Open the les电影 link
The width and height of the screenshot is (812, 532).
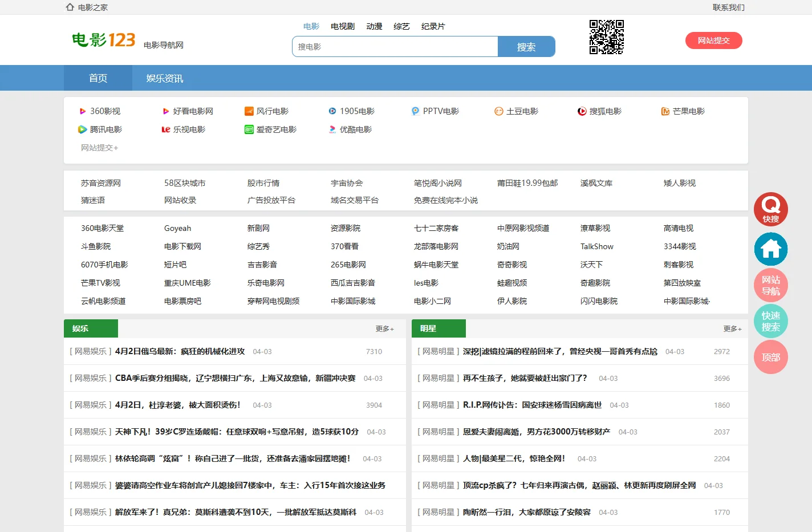[427, 283]
